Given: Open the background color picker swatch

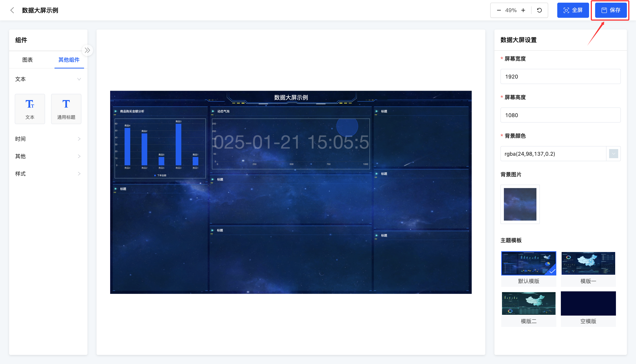Looking at the screenshot, I should (x=613, y=154).
